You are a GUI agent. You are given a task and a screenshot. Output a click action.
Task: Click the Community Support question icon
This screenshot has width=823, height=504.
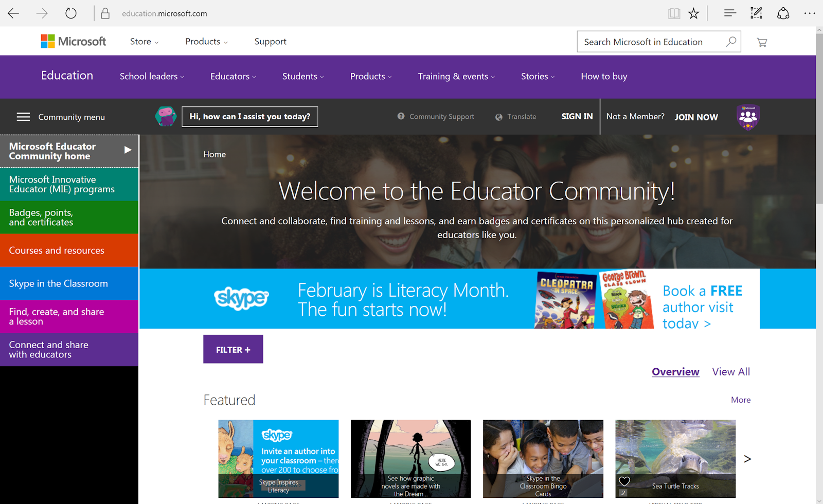[401, 116]
